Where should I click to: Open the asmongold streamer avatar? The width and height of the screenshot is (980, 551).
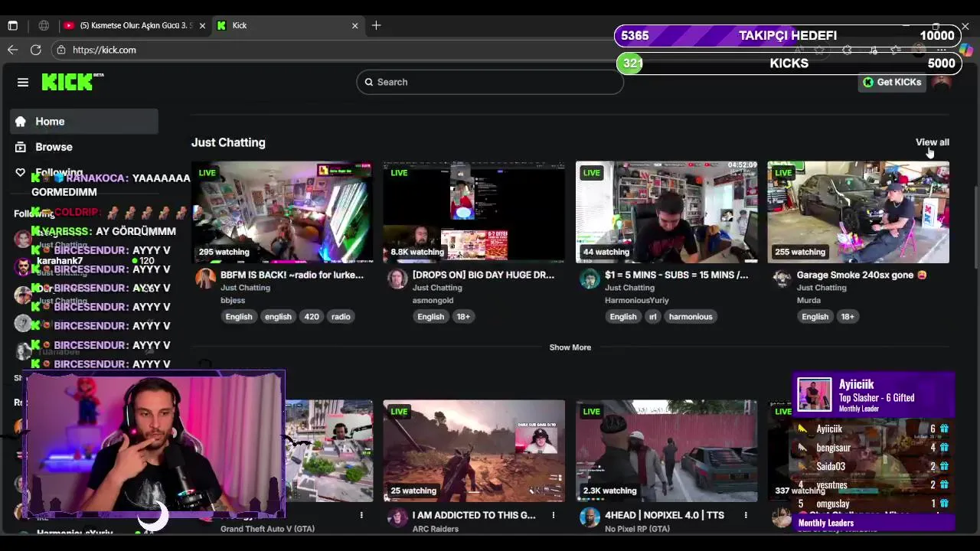point(397,279)
